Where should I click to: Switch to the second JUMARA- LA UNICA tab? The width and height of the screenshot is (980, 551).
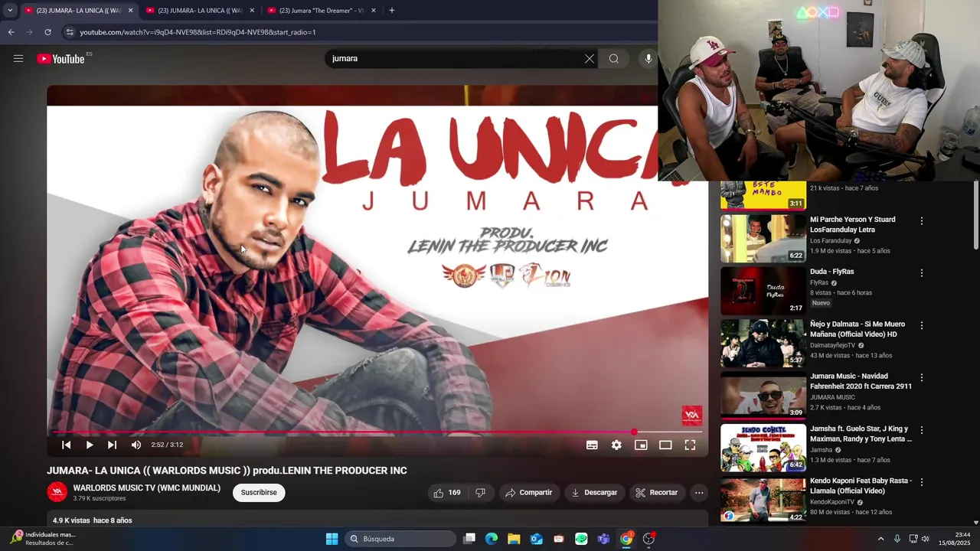(201, 11)
